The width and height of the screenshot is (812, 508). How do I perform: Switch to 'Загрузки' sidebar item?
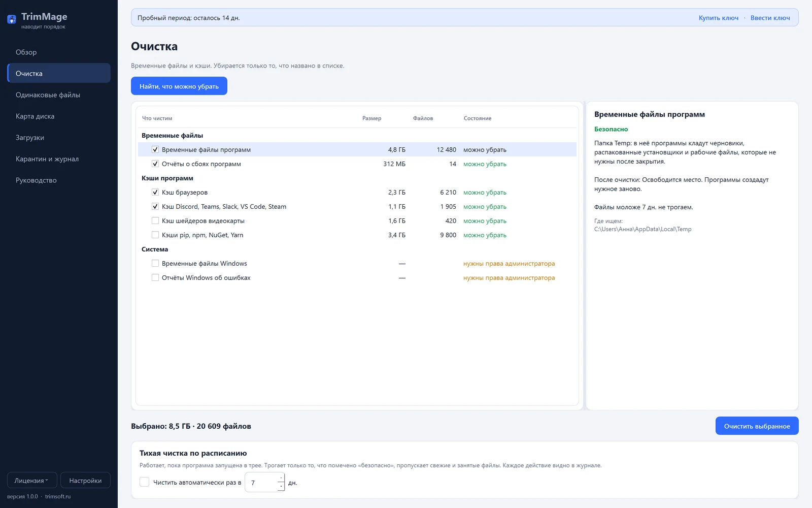pos(59,138)
